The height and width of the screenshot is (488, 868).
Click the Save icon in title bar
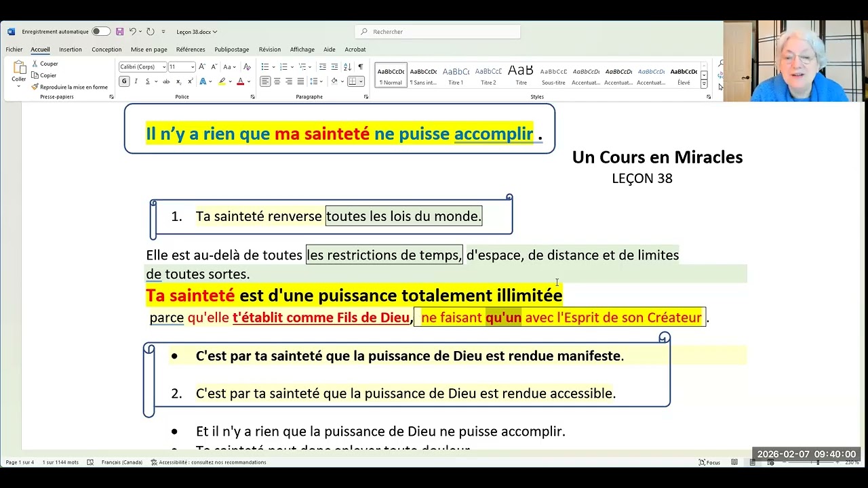click(x=119, y=32)
